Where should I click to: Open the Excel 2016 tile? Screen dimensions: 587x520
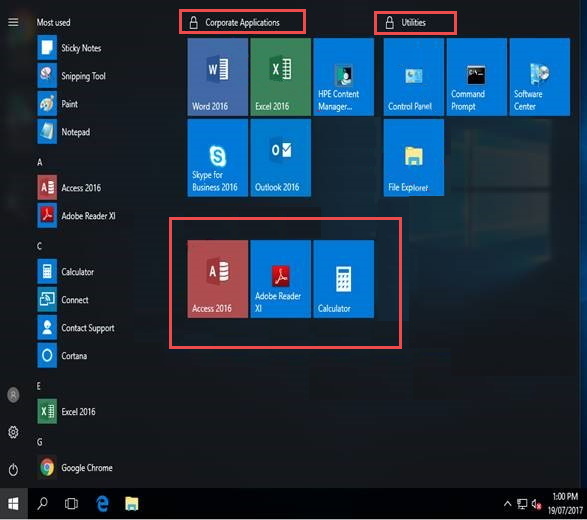point(280,77)
